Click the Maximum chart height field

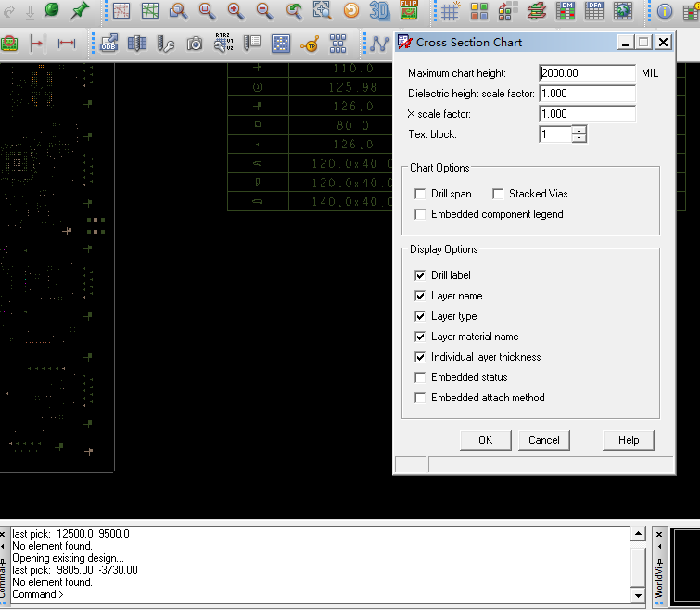586,73
